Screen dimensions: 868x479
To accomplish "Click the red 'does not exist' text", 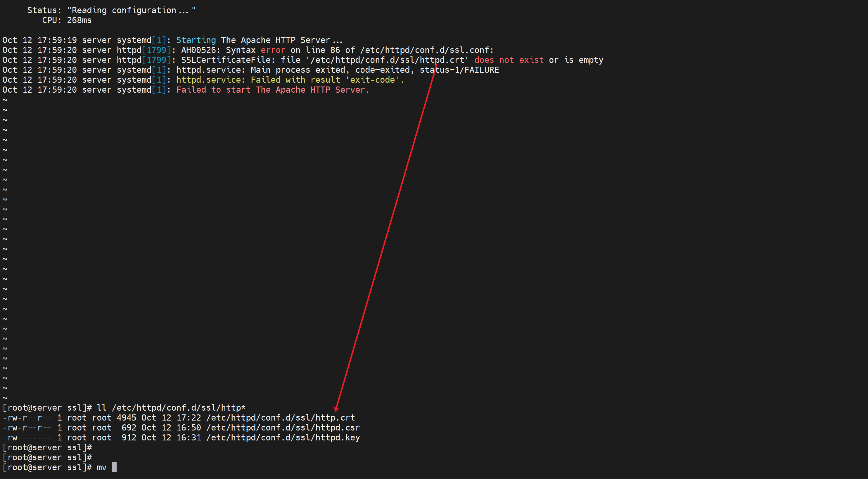I will click(509, 60).
